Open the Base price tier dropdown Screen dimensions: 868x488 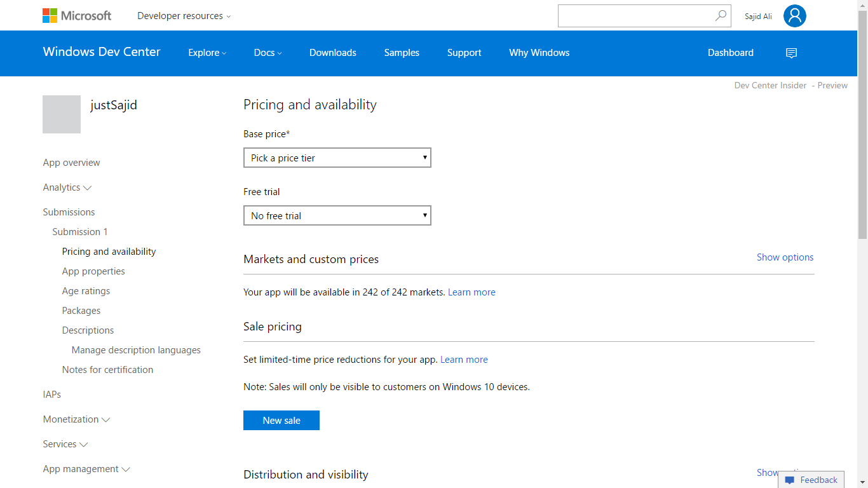[337, 158]
